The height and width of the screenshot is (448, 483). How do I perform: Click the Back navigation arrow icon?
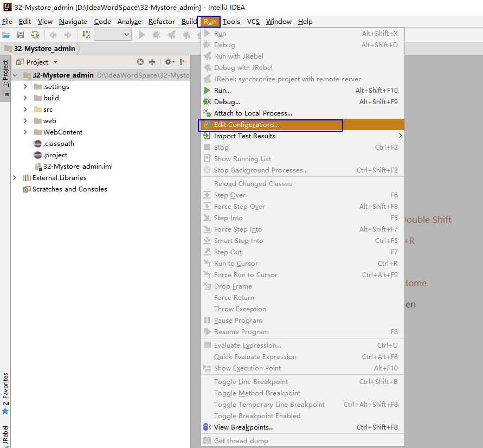[x=53, y=35]
